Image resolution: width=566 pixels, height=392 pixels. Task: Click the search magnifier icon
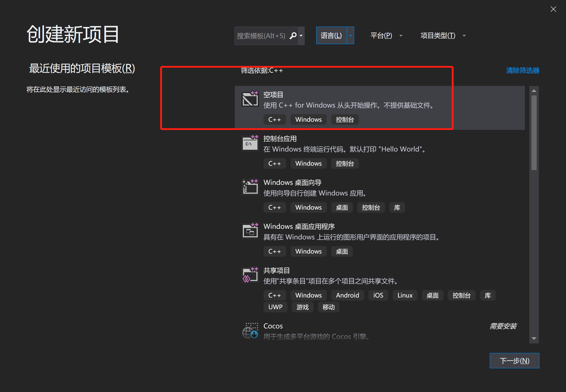point(294,36)
